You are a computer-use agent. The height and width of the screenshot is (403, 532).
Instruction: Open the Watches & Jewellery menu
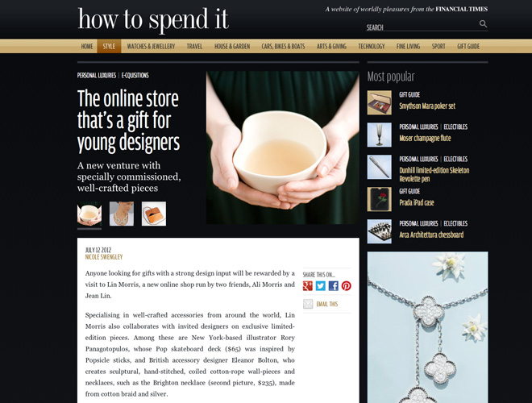151,46
